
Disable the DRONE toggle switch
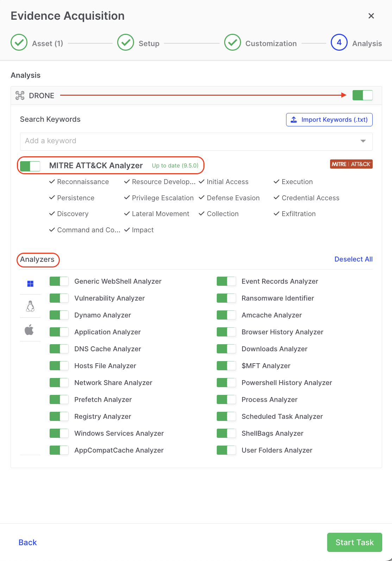tap(362, 95)
